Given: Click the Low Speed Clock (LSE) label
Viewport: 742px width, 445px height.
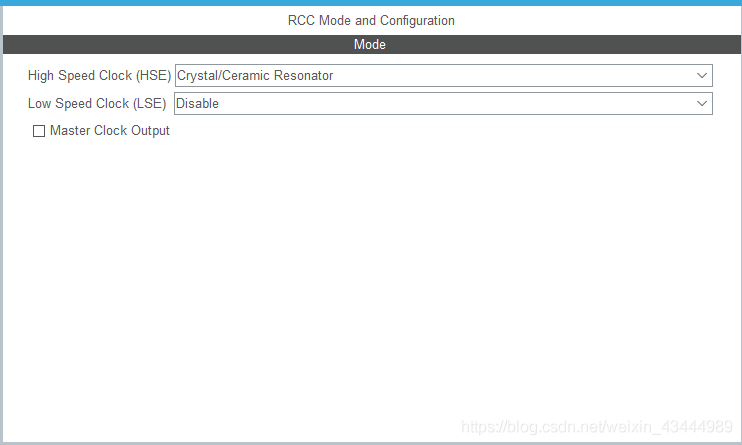Looking at the screenshot, I should tap(98, 104).
